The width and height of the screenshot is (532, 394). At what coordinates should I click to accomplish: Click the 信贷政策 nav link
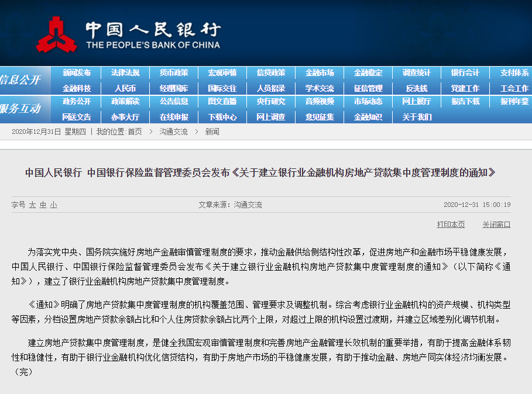[x=271, y=73]
